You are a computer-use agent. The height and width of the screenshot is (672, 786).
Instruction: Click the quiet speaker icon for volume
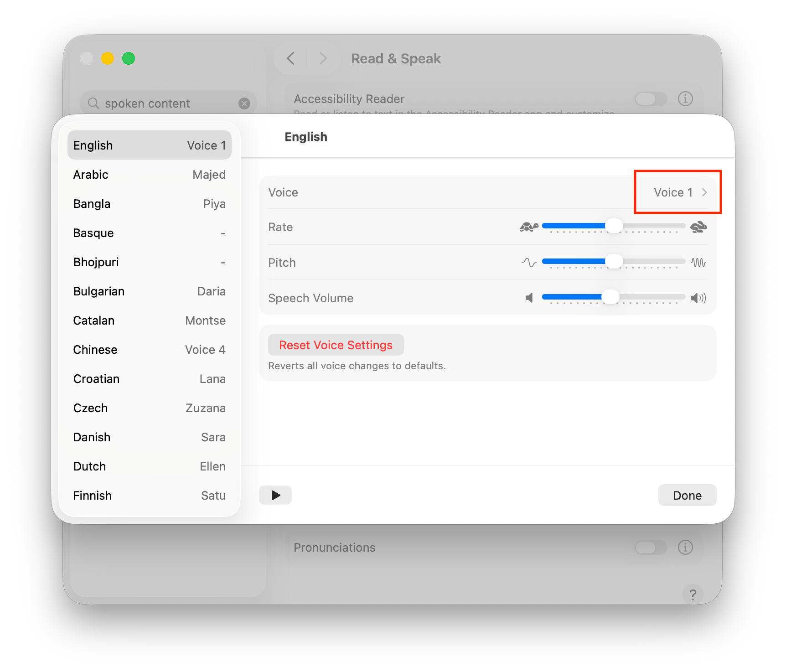click(529, 297)
